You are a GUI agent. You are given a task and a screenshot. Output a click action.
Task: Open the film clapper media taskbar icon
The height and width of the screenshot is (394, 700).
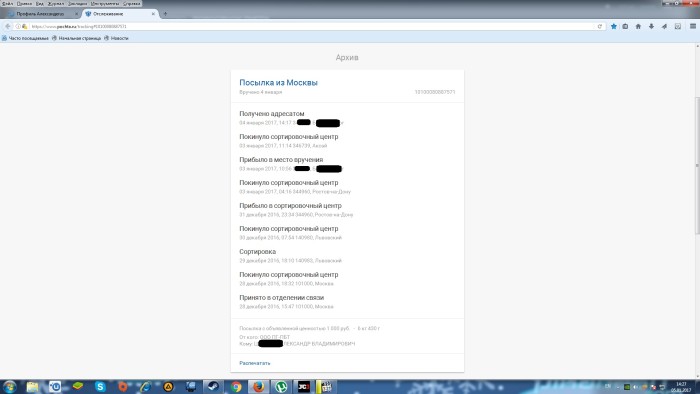tap(326, 386)
